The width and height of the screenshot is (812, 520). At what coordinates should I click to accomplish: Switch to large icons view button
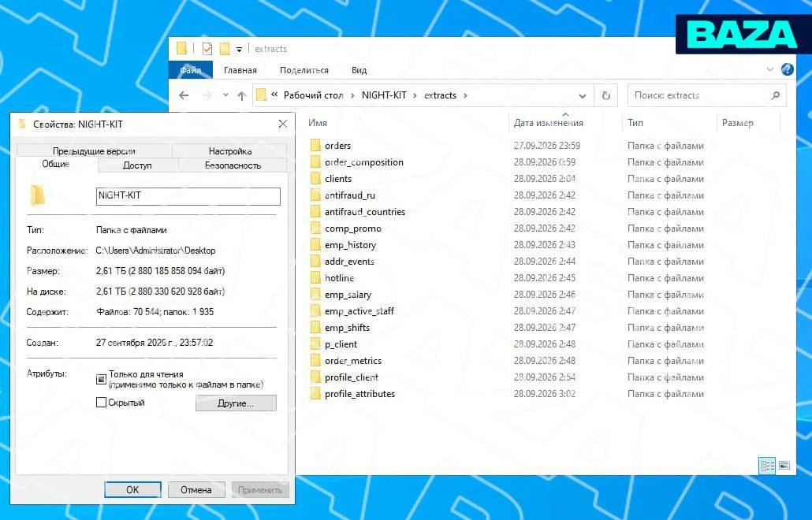pos(784,466)
